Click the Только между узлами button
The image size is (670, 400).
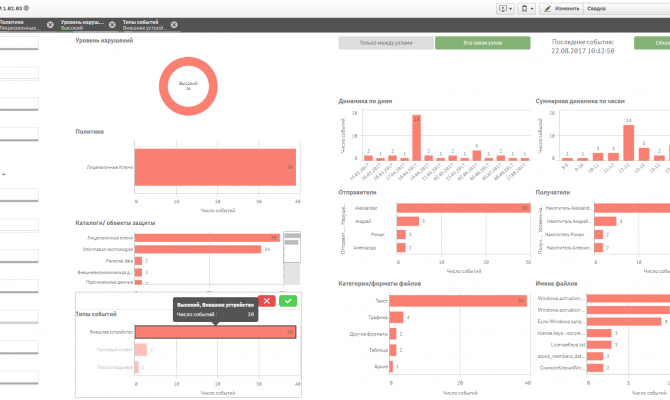tap(386, 43)
